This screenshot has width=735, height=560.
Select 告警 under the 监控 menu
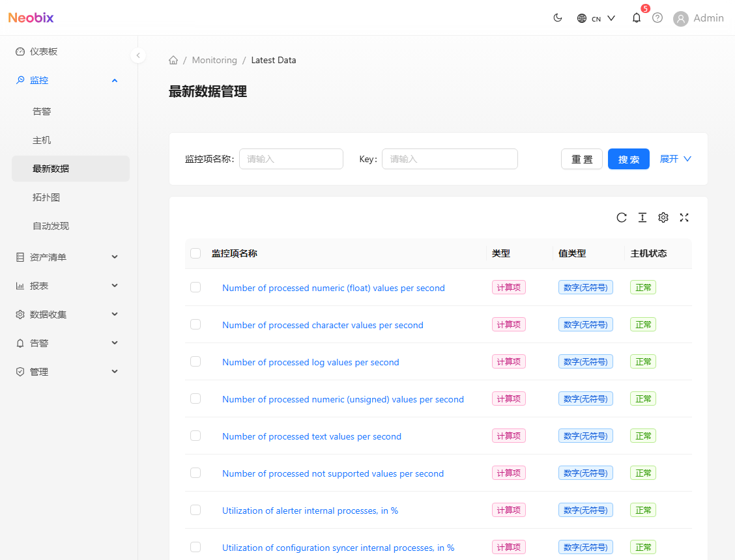tap(41, 111)
